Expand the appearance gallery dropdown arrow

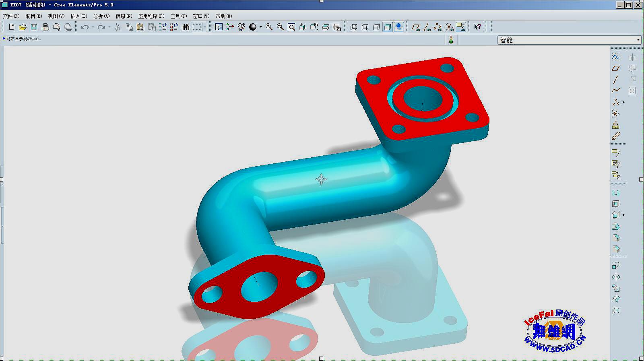point(260,27)
